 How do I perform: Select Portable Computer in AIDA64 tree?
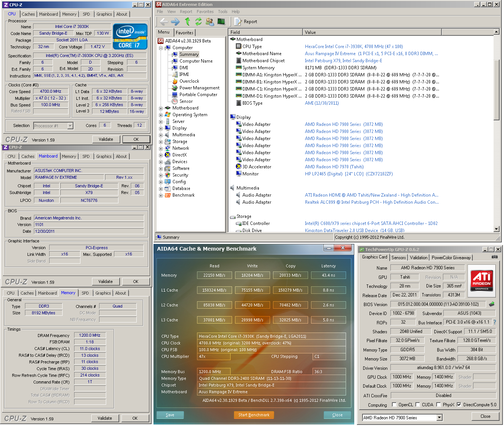pyautogui.click(x=198, y=95)
